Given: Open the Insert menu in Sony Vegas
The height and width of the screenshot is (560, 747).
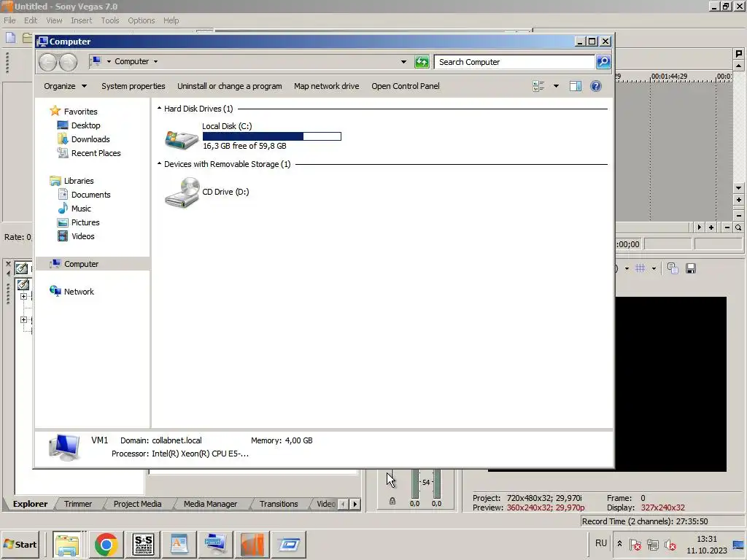Looking at the screenshot, I should 82,20.
